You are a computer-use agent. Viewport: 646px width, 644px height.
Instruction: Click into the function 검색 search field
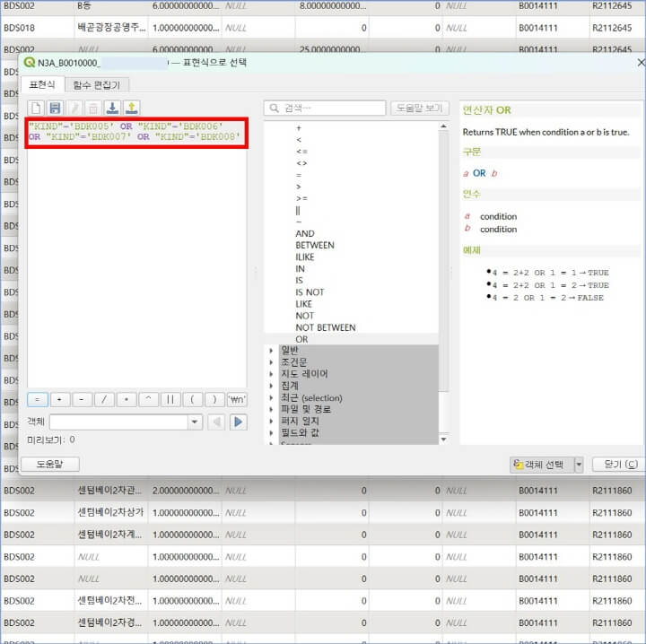pyautogui.click(x=326, y=108)
